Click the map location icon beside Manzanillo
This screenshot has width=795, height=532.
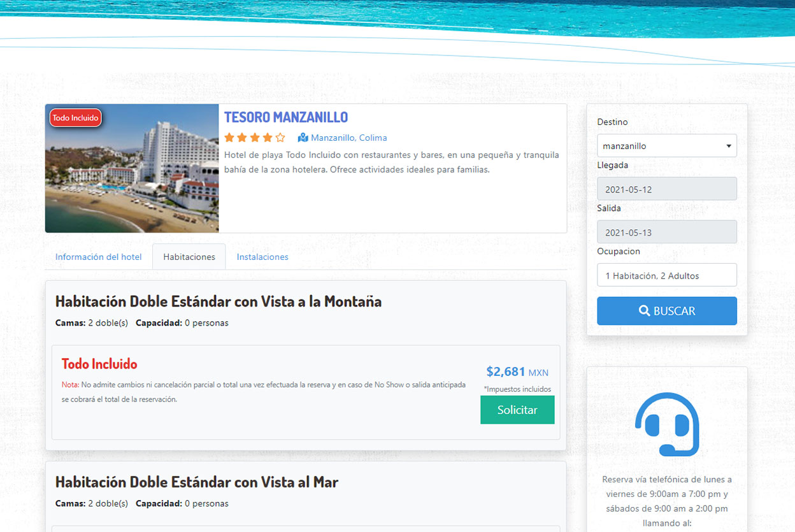[x=303, y=138]
